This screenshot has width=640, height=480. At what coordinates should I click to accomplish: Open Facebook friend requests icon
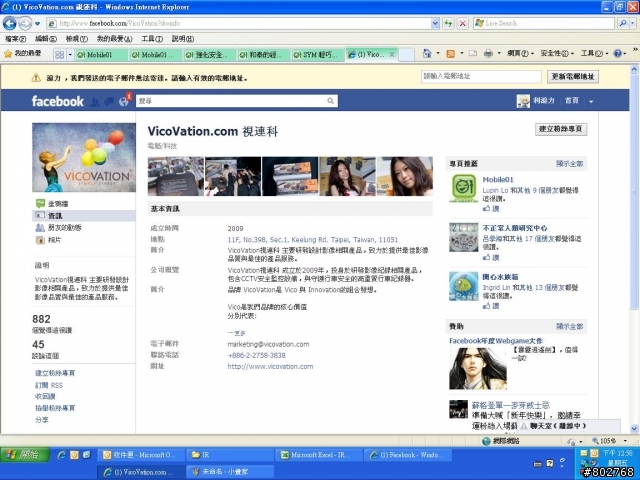[95, 102]
